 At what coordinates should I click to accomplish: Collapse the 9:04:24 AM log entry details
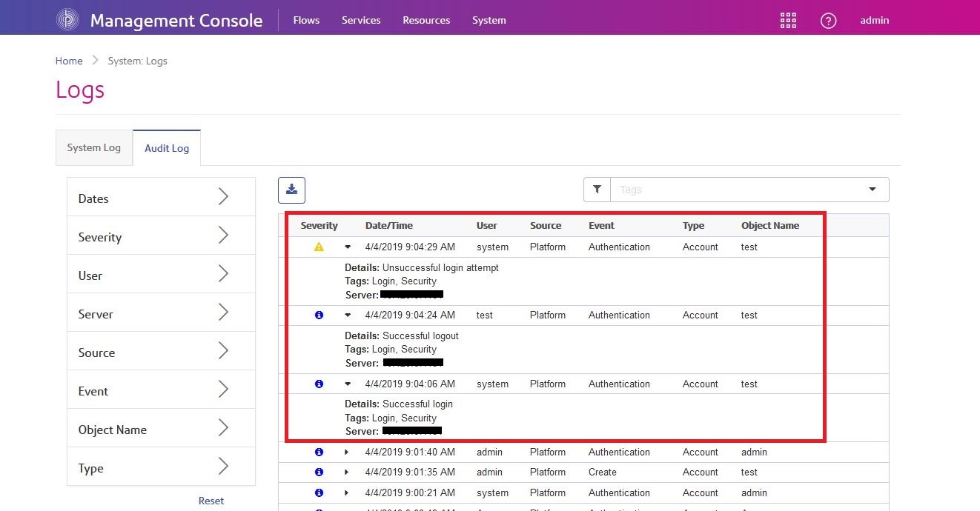coord(346,315)
